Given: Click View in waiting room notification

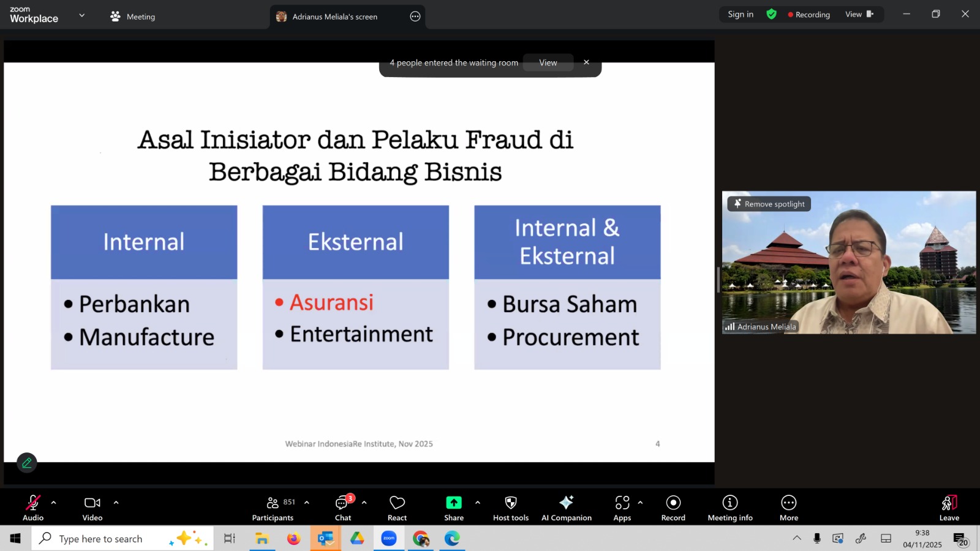Looking at the screenshot, I should click(548, 62).
